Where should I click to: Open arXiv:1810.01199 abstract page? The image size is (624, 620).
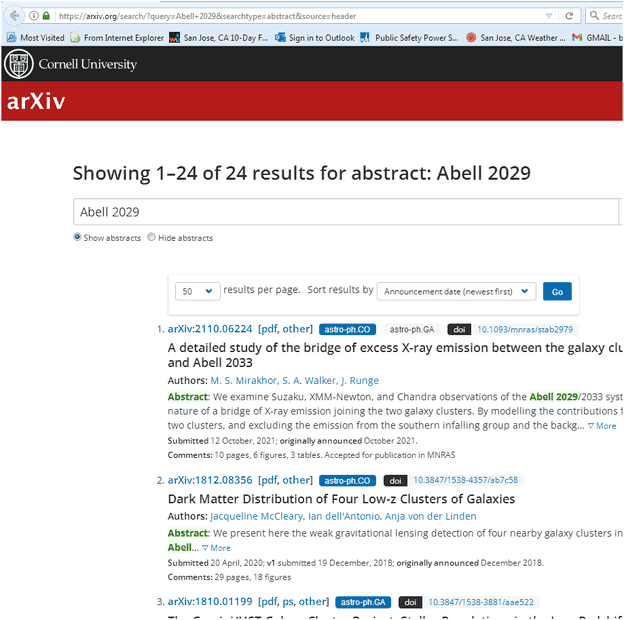coord(210,601)
